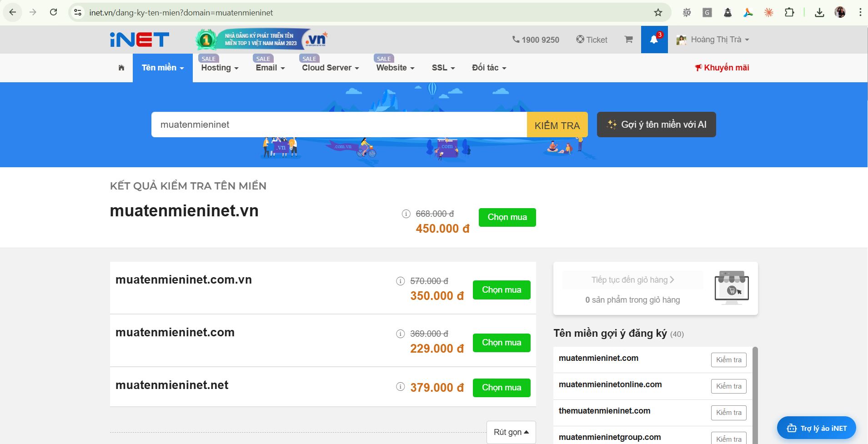Open the Tên miền menu tab
868x444 pixels.
[x=162, y=68]
